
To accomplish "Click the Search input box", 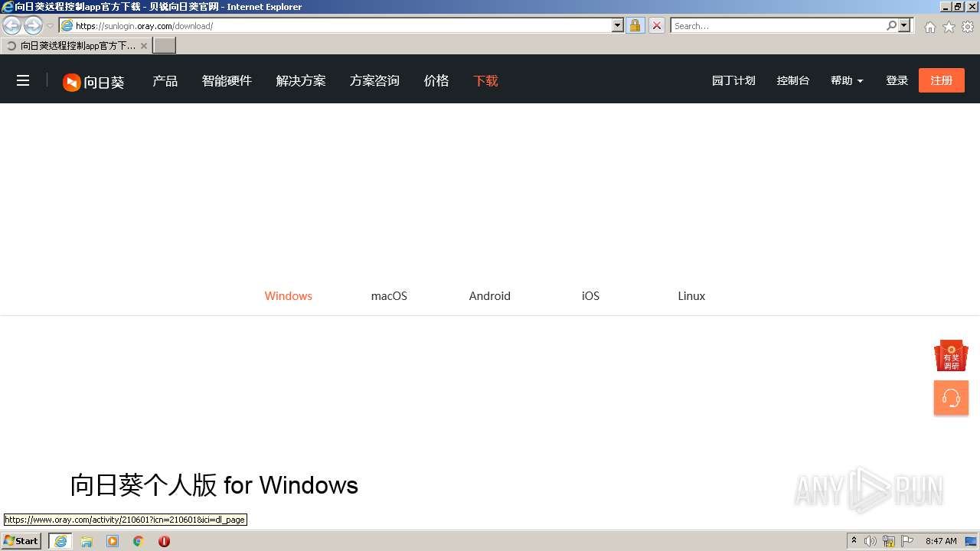I will (x=778, y=25).
